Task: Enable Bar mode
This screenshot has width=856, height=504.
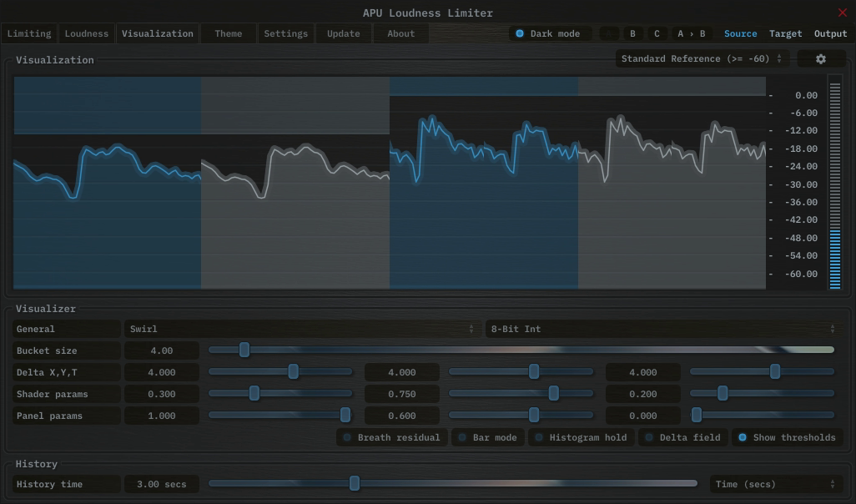Action: click(486, 437)
